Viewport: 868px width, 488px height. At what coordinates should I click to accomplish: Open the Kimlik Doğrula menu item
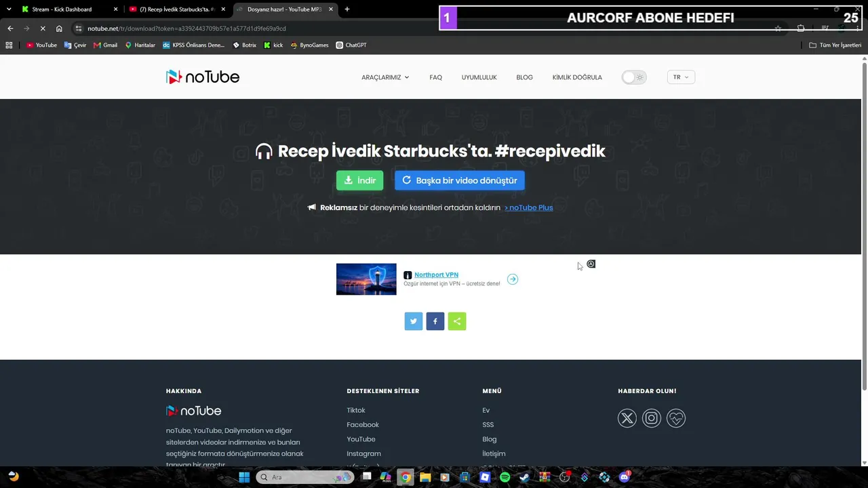pyautogui.click(x=577, y=77)
